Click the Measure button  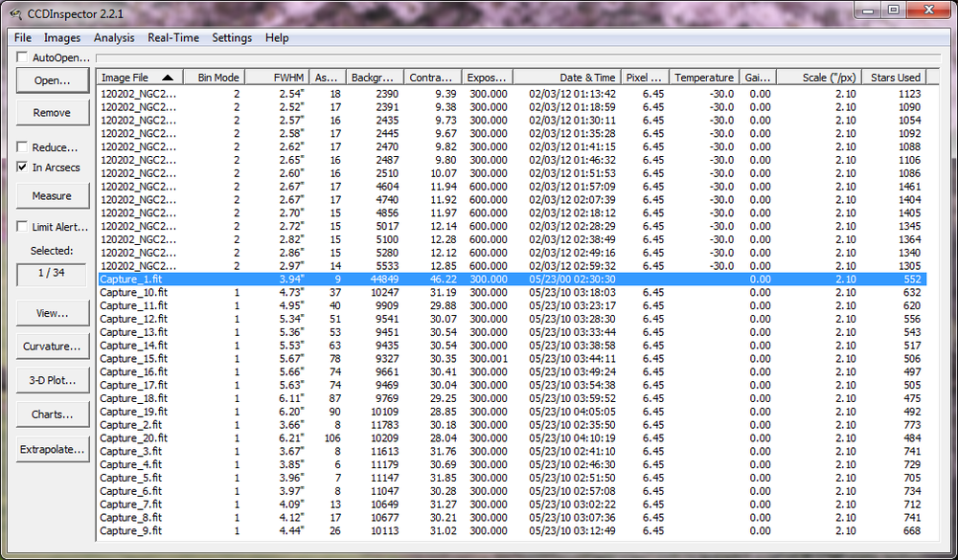click(x=53, y=196)
